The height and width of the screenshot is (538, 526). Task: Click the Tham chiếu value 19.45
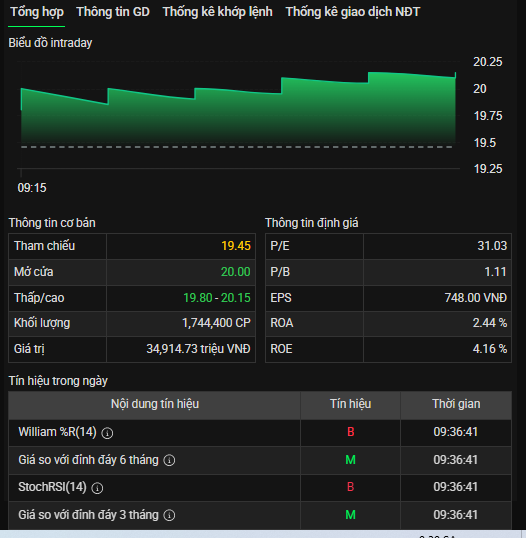236,246
